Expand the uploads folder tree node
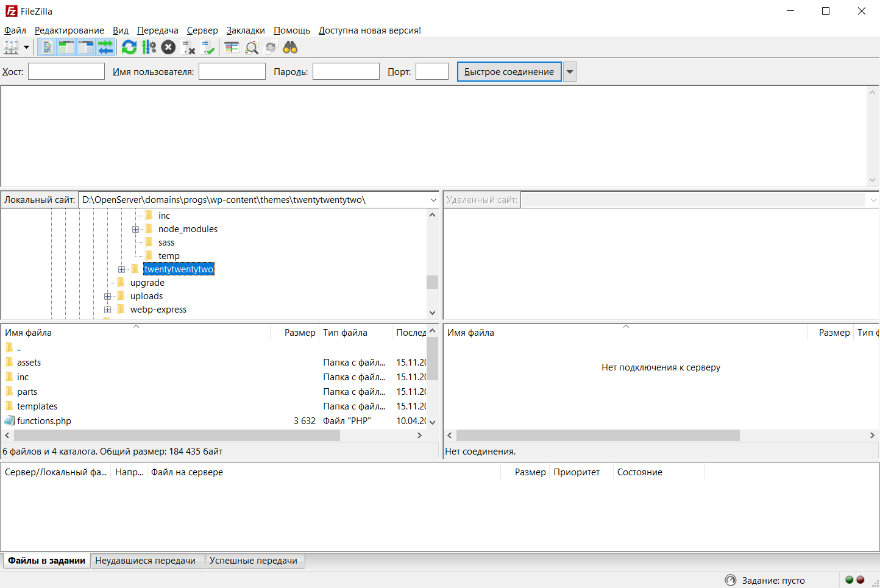Image resolution: width=880 pixels, height=588 pixels. pos(107,296)
